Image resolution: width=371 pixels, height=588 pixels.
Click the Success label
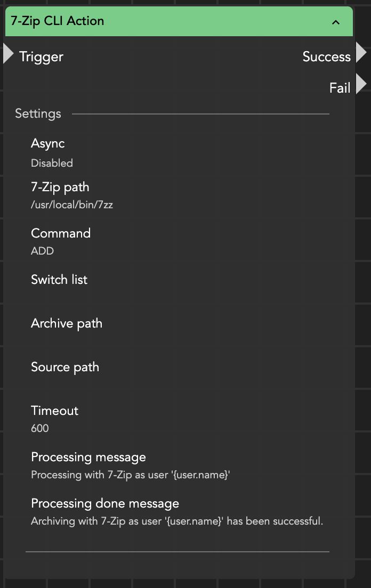[326, 57]
